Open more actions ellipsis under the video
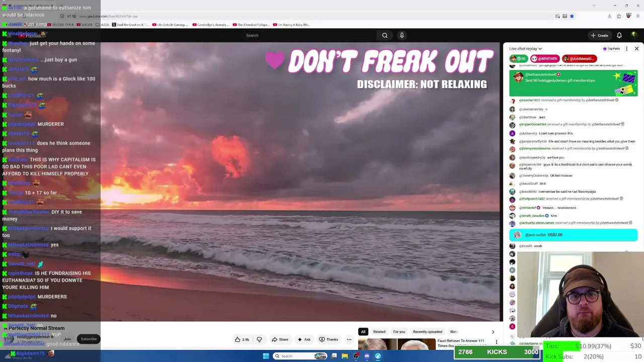The height and width of the screenshot is (362, 644). (x=349, y=339)
